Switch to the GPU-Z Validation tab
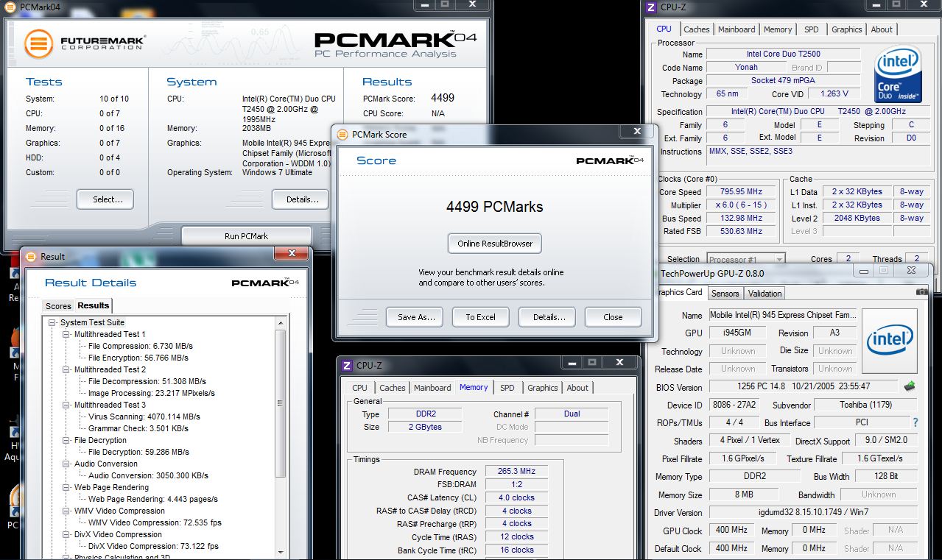The height and width of the screenshot is (560, 942). point(765,293)
